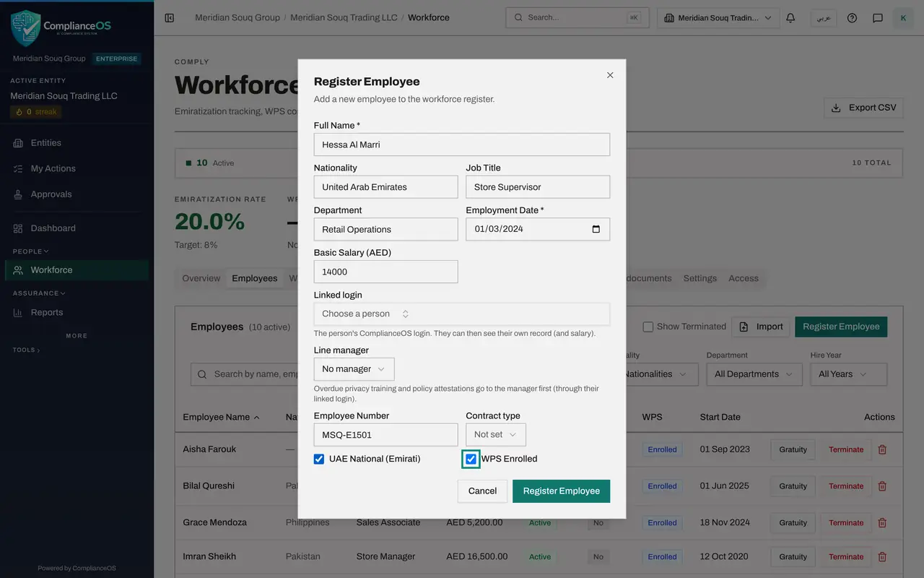This screenshot has height=578, width=924.
Task: Delete Imran Sheikh row trash icon
Action: pos(882,556)
